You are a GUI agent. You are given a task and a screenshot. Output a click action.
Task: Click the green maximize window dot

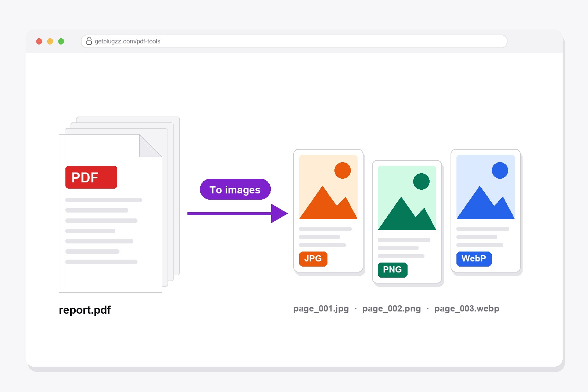coord(61,41)
